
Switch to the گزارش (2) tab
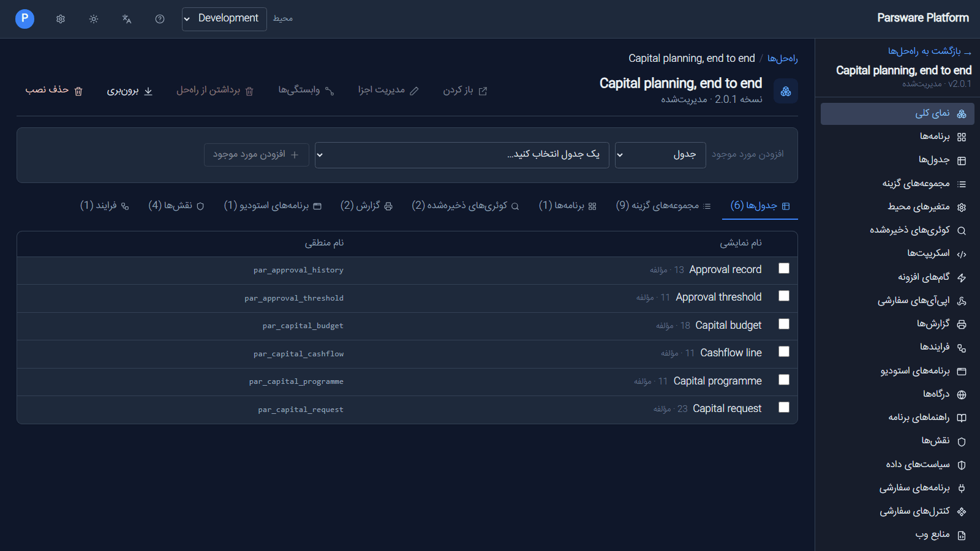(366, 206)
